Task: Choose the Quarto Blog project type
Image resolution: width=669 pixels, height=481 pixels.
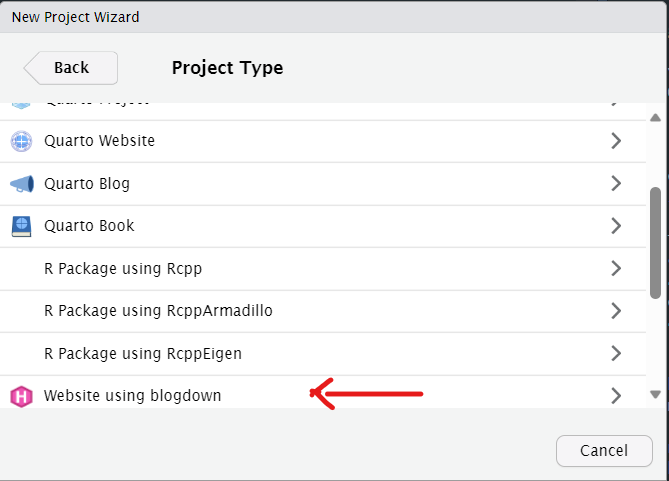Action: 323,184
